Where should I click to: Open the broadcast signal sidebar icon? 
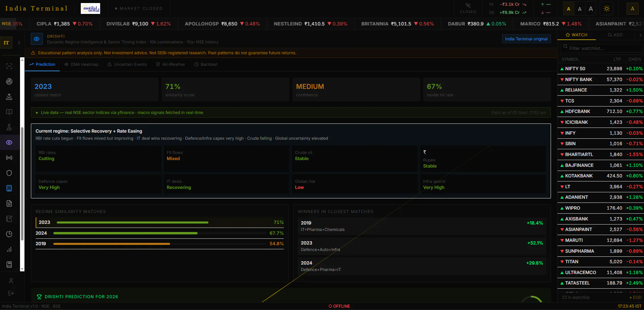pos(9,158)
